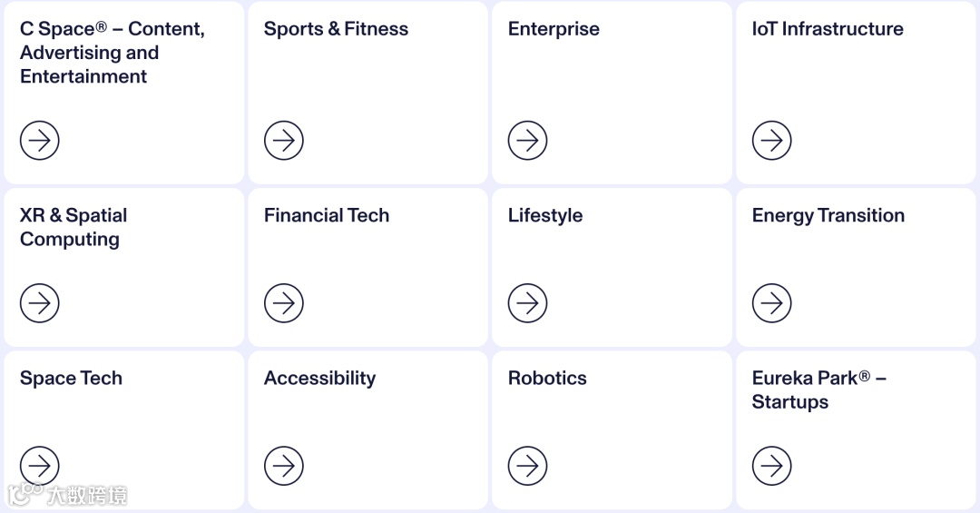Image resolution: width=980 pixels, height=513 pixels.
Task: Select the XR & Spatial Computing heading
Action: tap(73, 227)
